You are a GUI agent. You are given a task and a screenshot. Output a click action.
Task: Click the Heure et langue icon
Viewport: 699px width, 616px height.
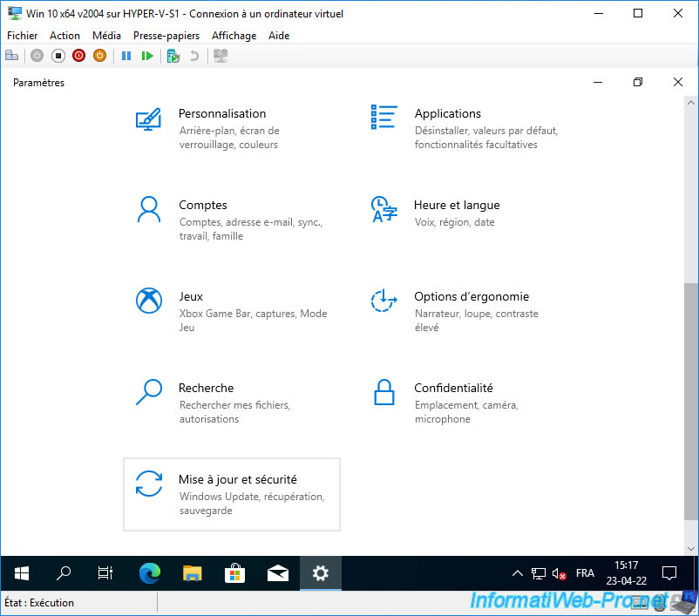point(383,209)
